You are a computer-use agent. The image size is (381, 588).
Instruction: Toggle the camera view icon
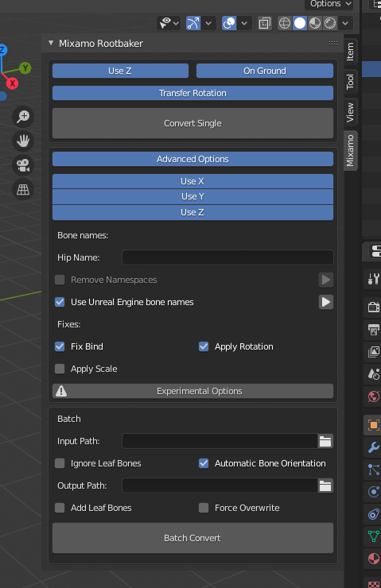(23, 165)
